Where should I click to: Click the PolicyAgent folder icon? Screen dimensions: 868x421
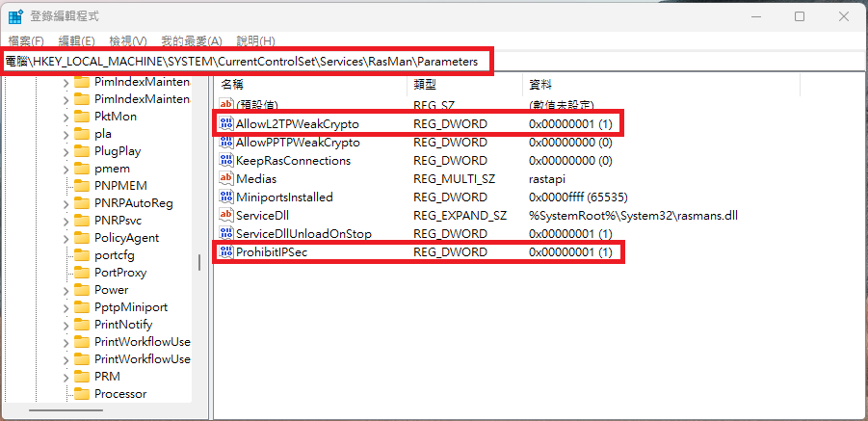coord(82,238)
